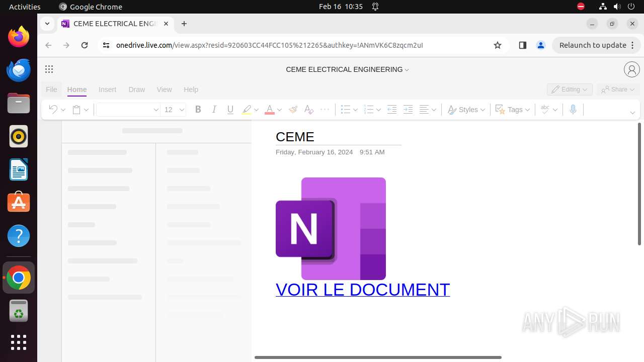Open more font options ellipsis
This screenshot has width=644, height=362.
tap(325, 110)
